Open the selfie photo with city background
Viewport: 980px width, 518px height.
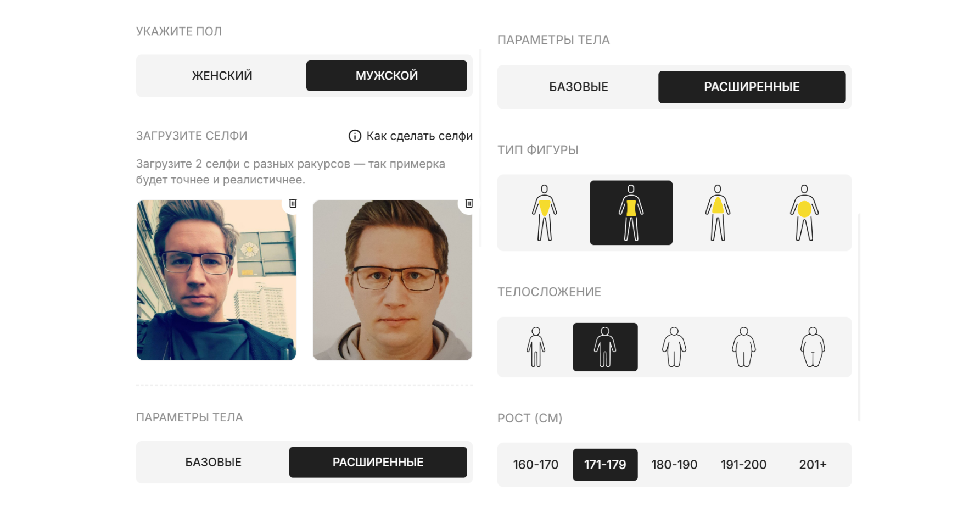pos(216,280)
